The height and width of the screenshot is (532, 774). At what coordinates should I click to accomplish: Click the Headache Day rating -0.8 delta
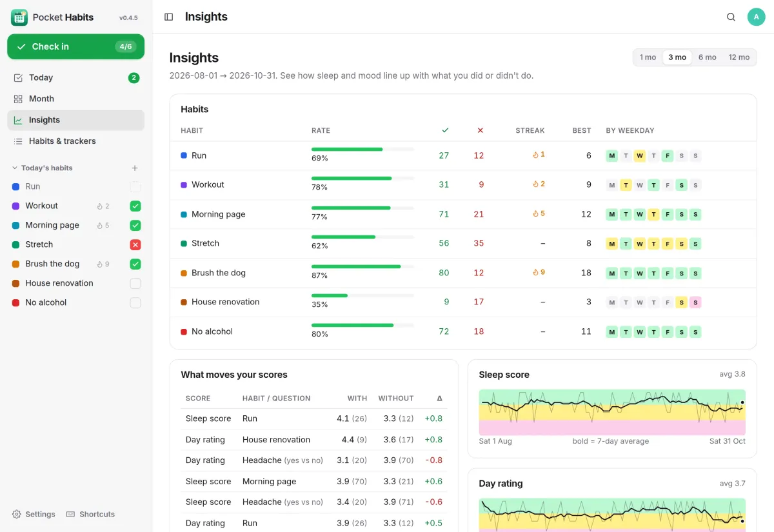(x=433, y=460)
